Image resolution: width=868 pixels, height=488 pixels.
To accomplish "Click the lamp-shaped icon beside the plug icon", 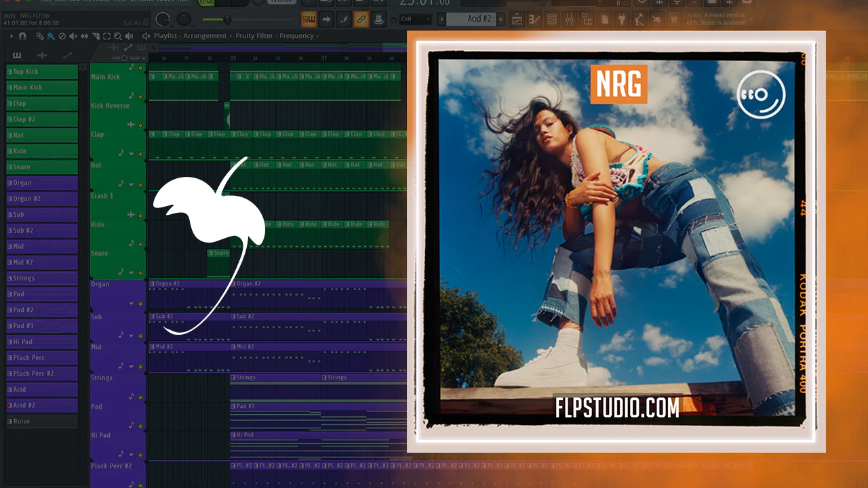I will (639, 20).
